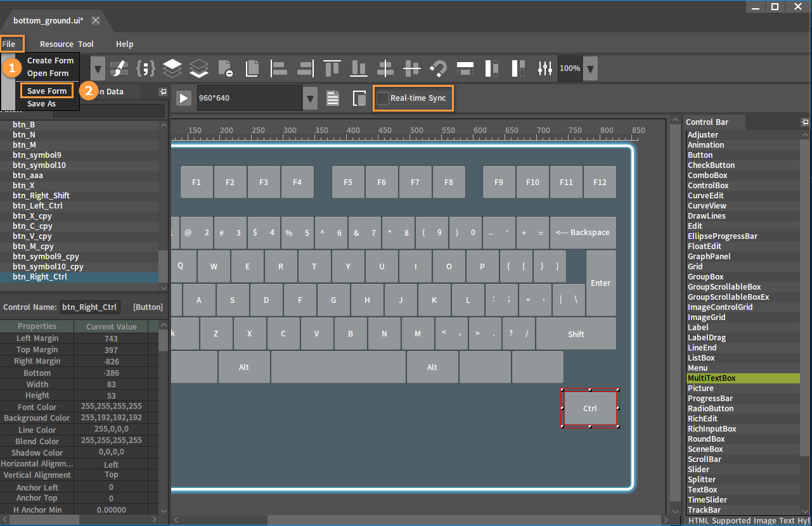Click the Background Color value 255,192,192,192

112,418
